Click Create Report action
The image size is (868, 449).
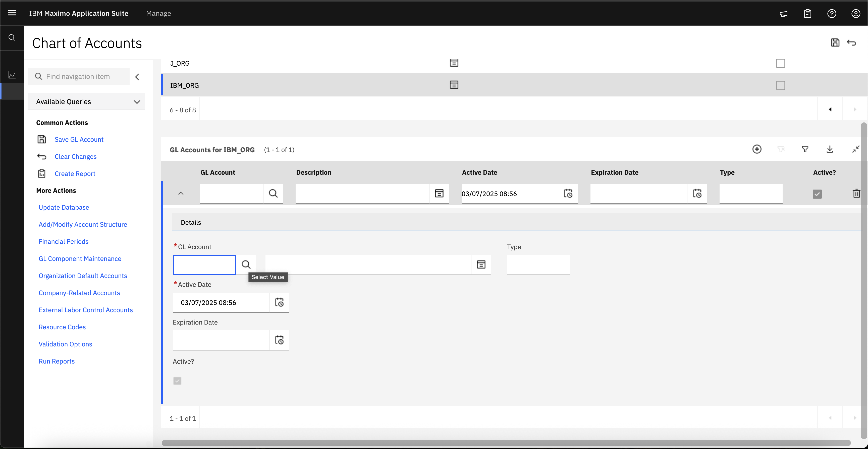click(x=75, y=174)
